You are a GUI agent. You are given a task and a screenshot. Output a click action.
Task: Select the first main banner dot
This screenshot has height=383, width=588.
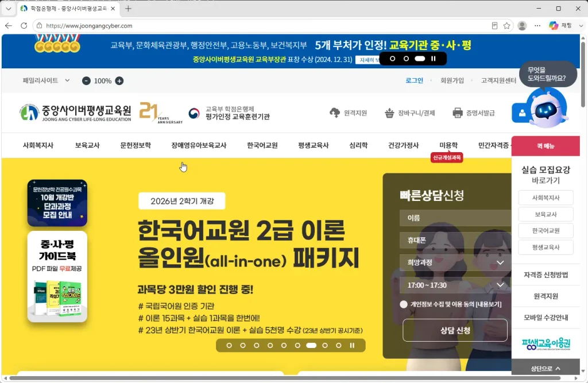[229, 346]
